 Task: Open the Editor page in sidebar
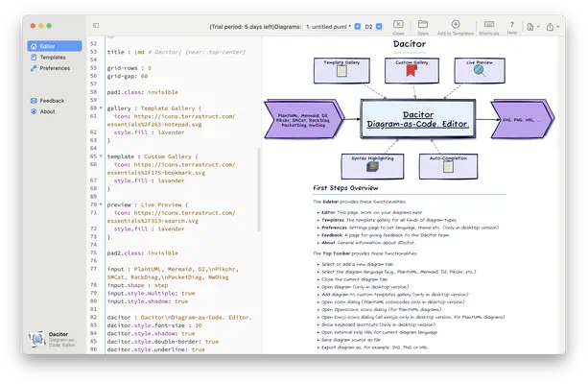(x=55, y=46)
